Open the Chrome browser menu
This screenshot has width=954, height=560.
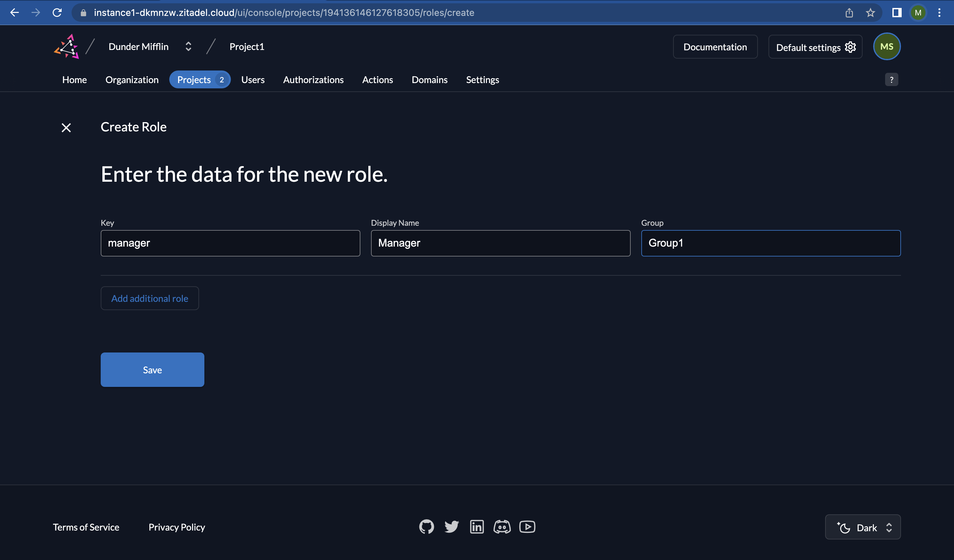coord(940,13)
